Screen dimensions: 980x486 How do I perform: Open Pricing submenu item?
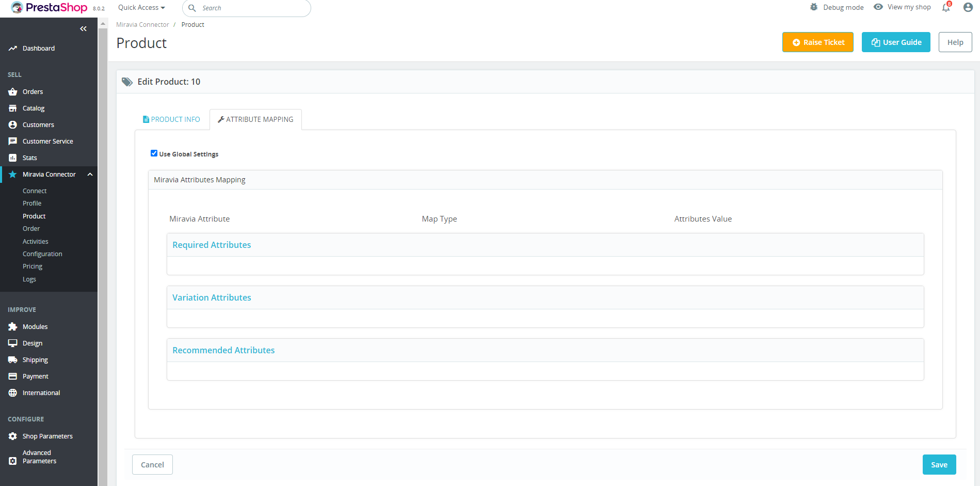click(33, 266)
